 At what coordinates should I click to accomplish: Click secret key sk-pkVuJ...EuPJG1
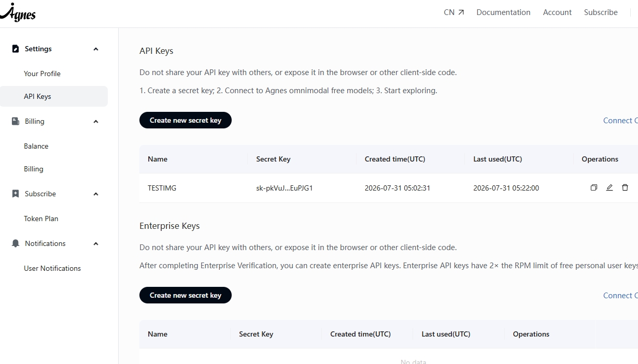pos(285,188)
